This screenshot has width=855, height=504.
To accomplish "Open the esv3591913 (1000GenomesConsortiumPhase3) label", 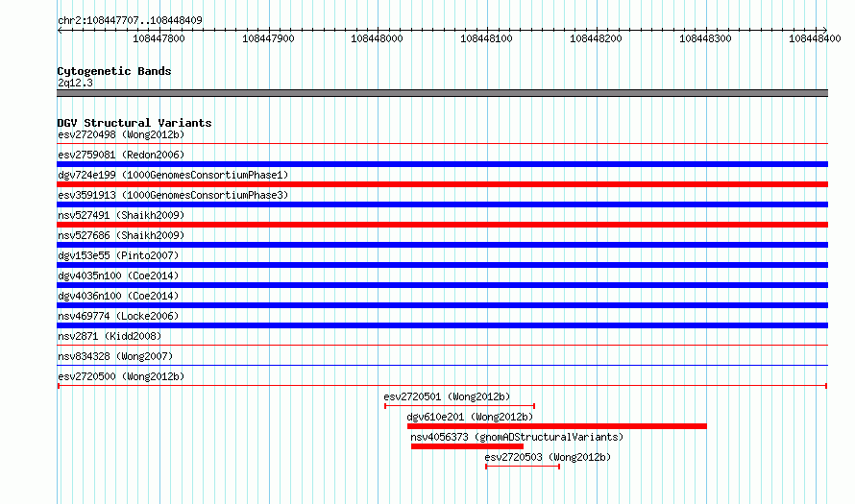I will (173, 195).
